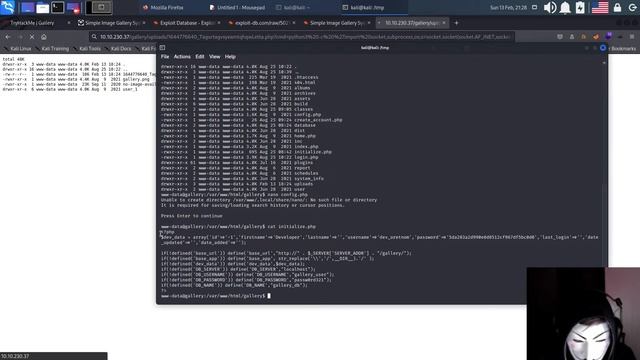Go back in Firefox
This screenshot has width=640, height=360.
[x=8, y=37]
